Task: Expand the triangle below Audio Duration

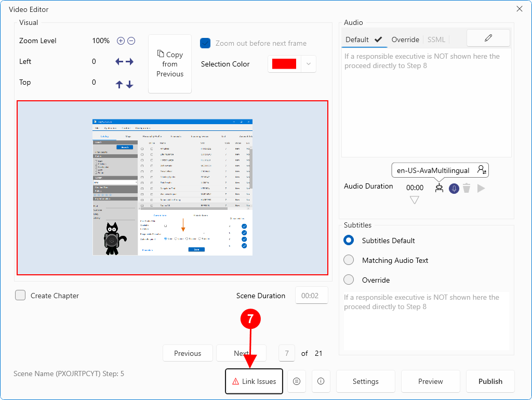Action: [414, 200]
